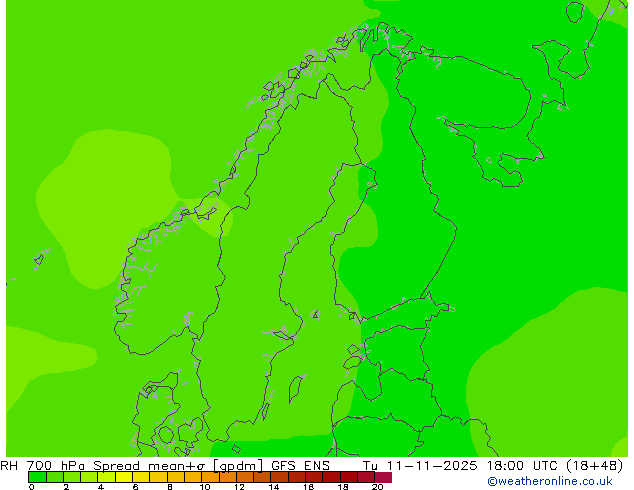Click the 'GFS ENS' model label
Image resolution: width=634 pixels, height=490 pixels.
click(x=300, y=466)
